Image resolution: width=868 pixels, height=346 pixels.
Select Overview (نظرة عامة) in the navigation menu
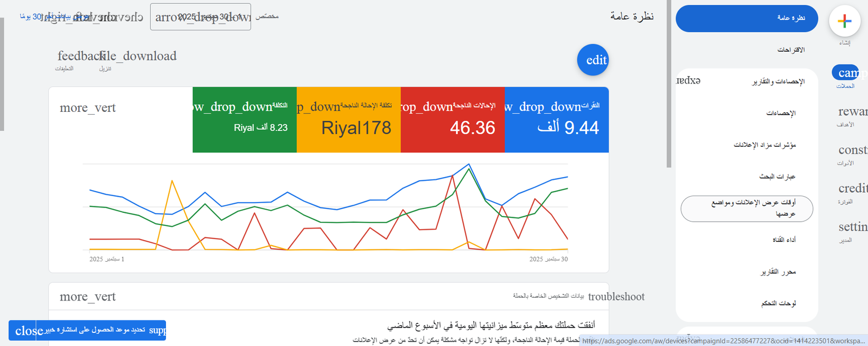tap(747, 18)
